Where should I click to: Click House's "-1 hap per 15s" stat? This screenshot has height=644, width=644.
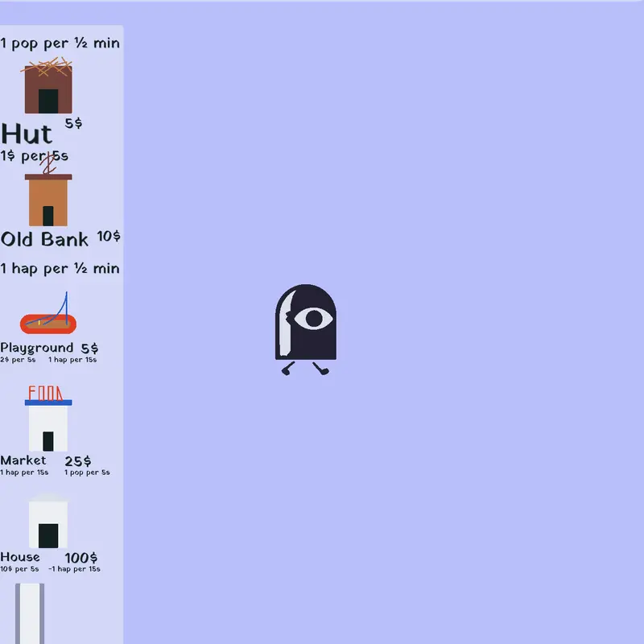(74, 569)
